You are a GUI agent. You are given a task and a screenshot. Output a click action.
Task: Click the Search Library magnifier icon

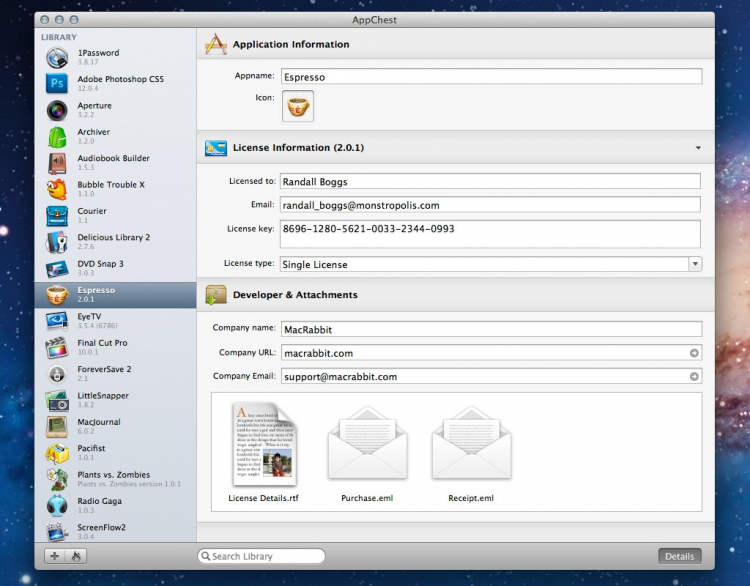coord(206,556)
